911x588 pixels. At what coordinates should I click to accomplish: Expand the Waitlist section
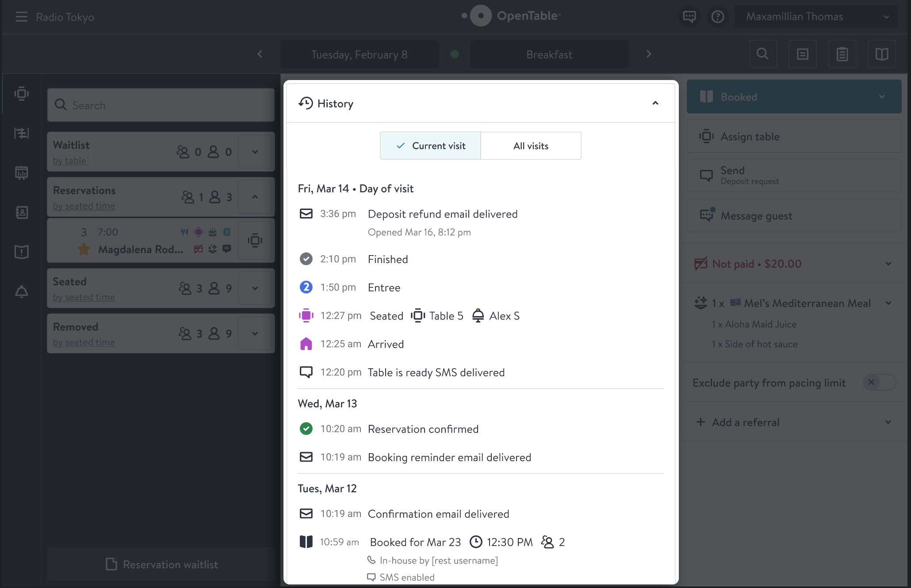coord(255,152)
